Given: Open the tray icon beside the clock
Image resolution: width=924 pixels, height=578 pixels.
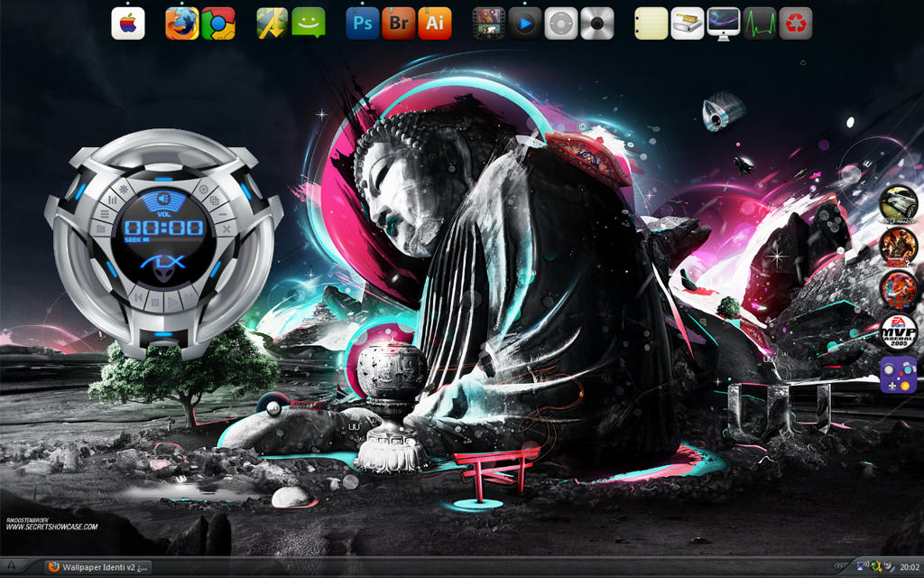Looking at the screenshot, I should coord(889,567).
